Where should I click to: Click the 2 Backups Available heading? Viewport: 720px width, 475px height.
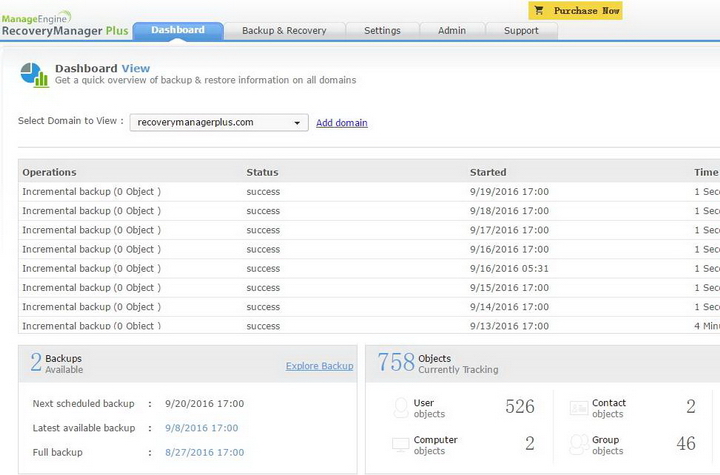point(56,363)
